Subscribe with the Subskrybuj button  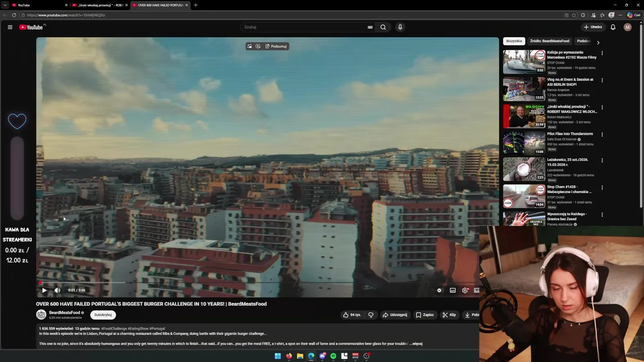click(x=103, y=315)
